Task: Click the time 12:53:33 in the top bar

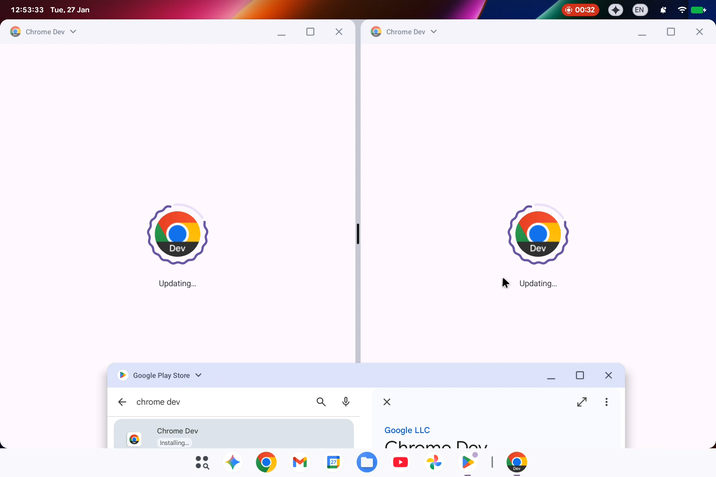Action: coord(27,10)
